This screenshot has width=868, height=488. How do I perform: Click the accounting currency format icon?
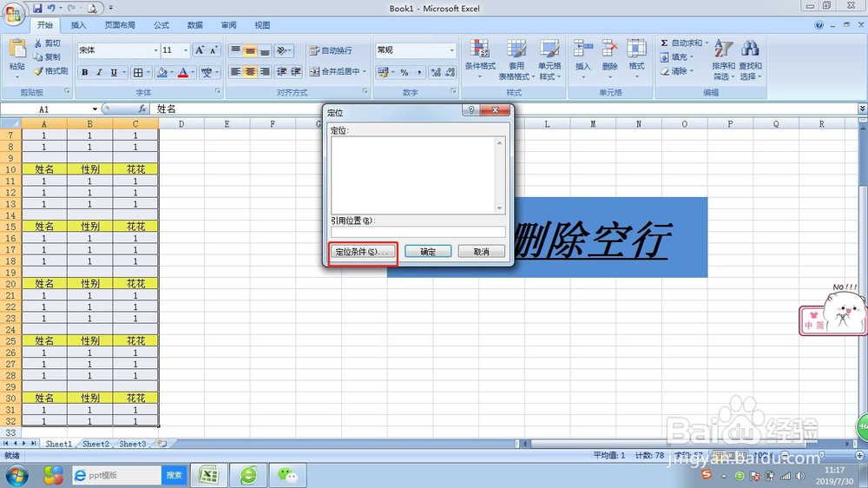click(x=382, y=72)
